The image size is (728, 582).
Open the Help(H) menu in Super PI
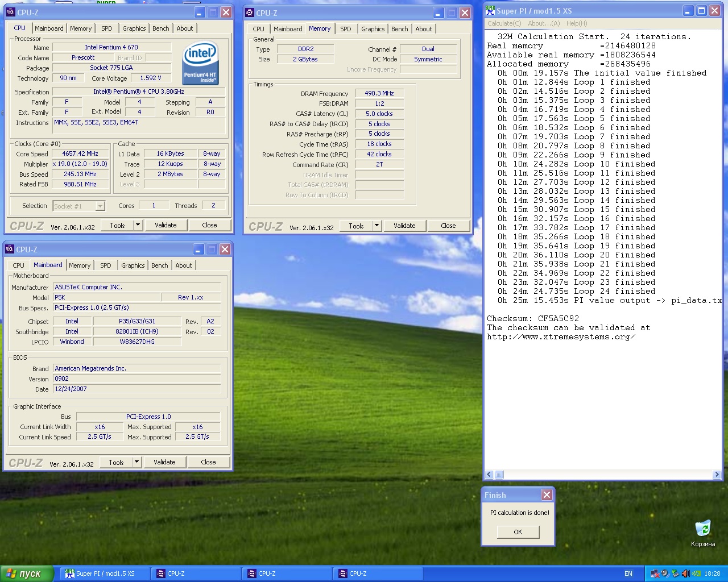point(577,23)
